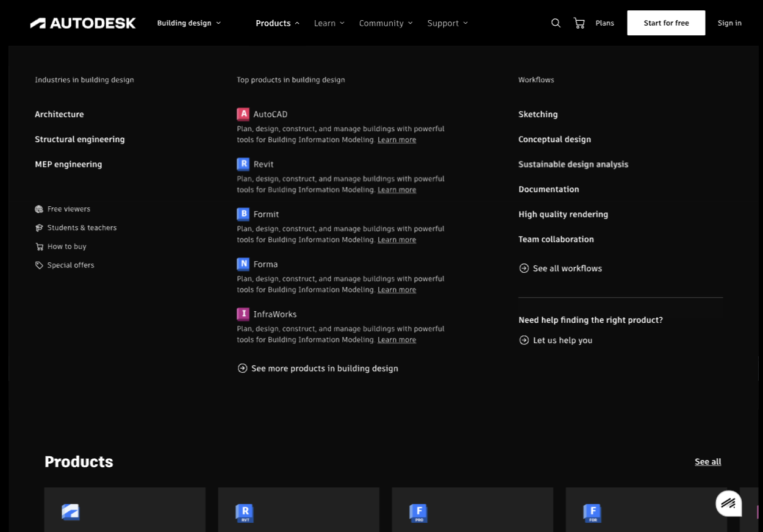
Task: Click the Formit blue B icon
Action: (x=243, y=214)
